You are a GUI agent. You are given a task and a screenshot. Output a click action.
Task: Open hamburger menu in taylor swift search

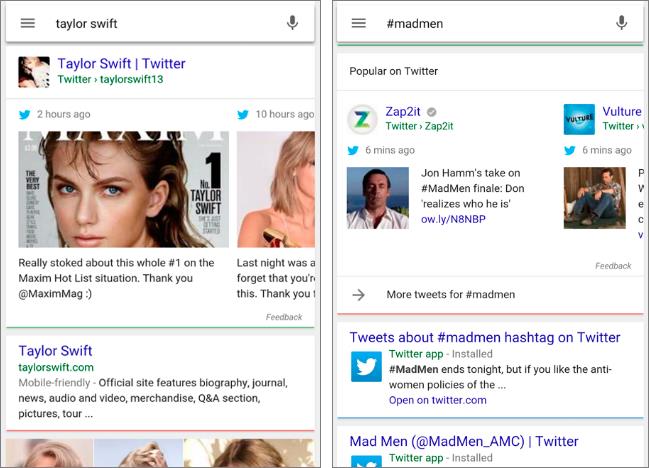pyautogui.click(x=28, y=23)
